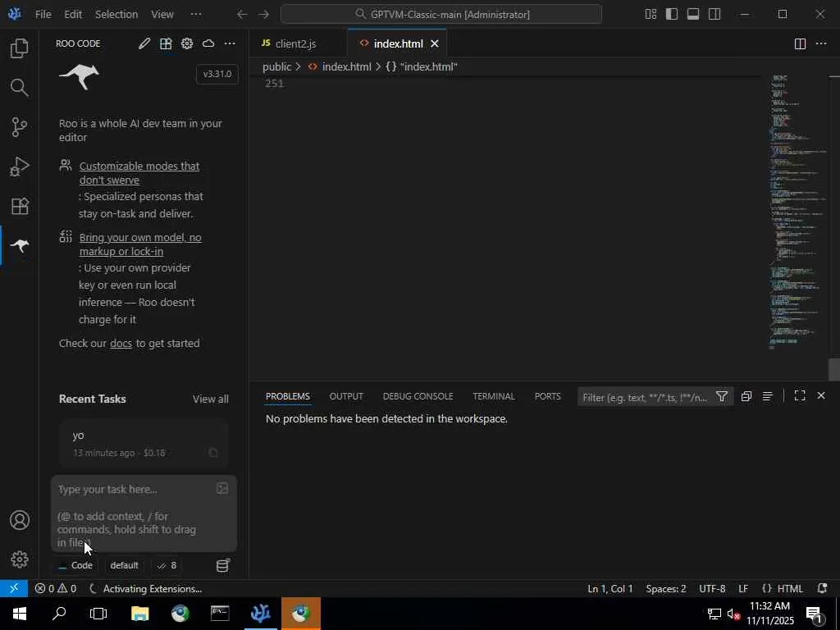Close the bottom panel
Viewport: 840px width, 630px height.
point(820,396)
